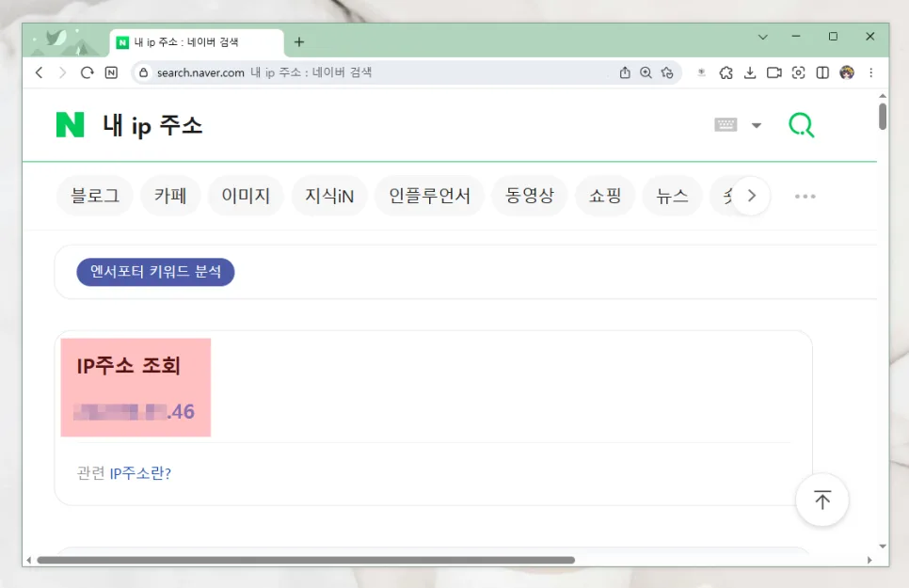Click the green Naver N logo
This screenshot has width=909, height=588.
[x=71, y=125]
